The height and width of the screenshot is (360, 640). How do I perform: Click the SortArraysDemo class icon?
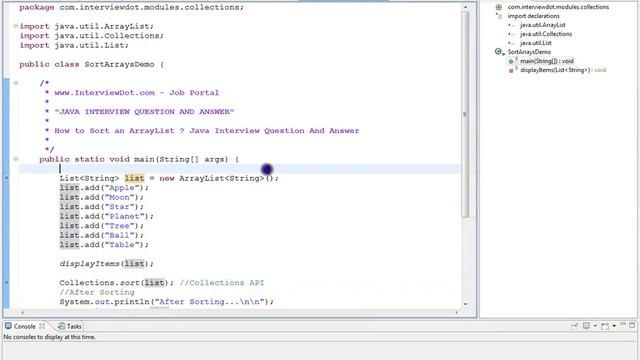pyautogui.click(x=499, y=52)
